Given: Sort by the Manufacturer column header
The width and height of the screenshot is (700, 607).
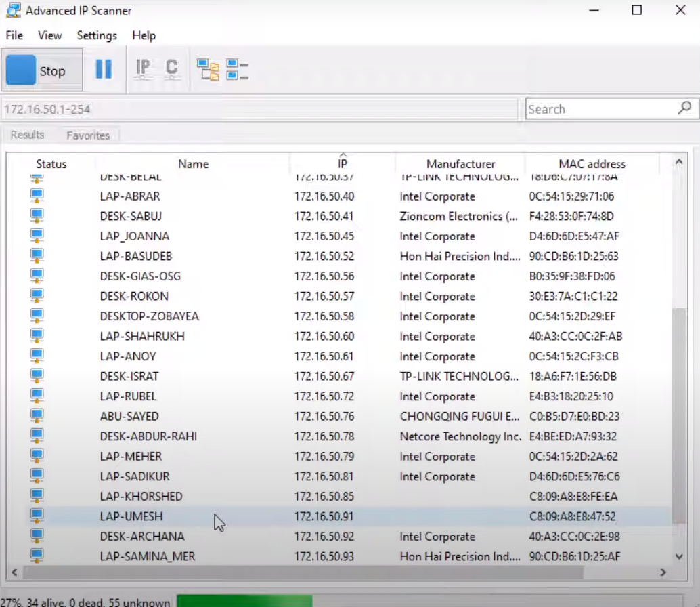Looking at the screenshot, I should [460, 164].
